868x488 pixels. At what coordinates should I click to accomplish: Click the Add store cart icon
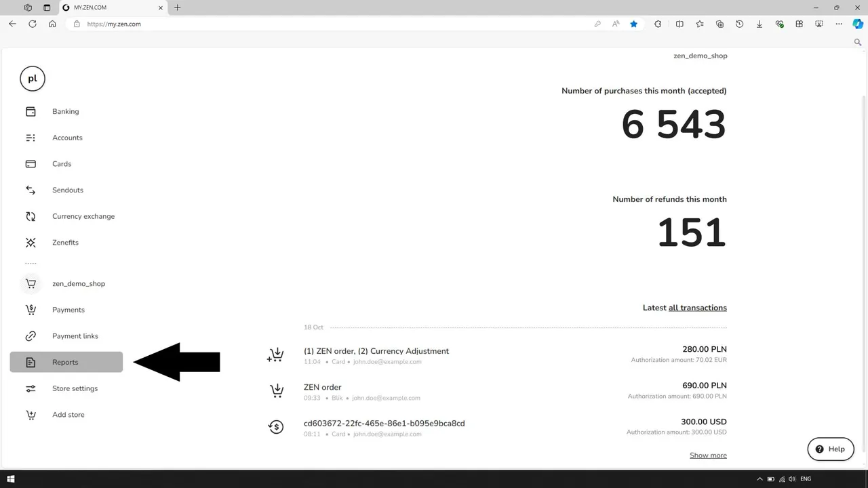point(31,415)
